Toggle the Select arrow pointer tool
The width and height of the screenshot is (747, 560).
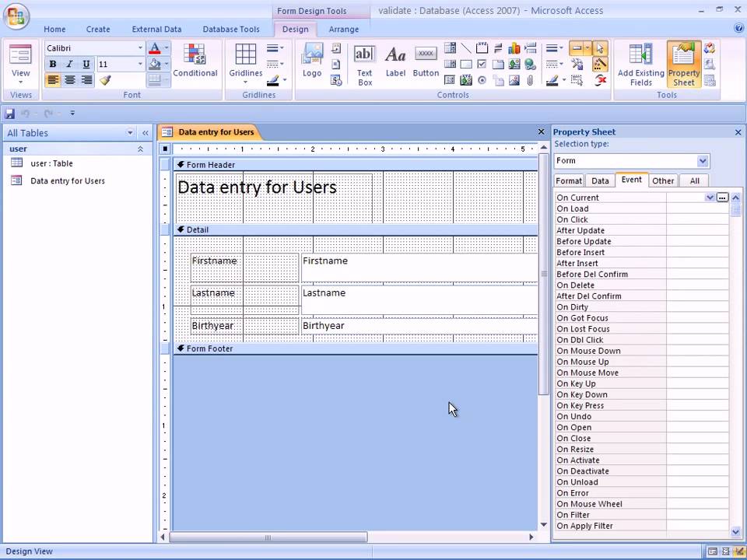tap(600, 48)
